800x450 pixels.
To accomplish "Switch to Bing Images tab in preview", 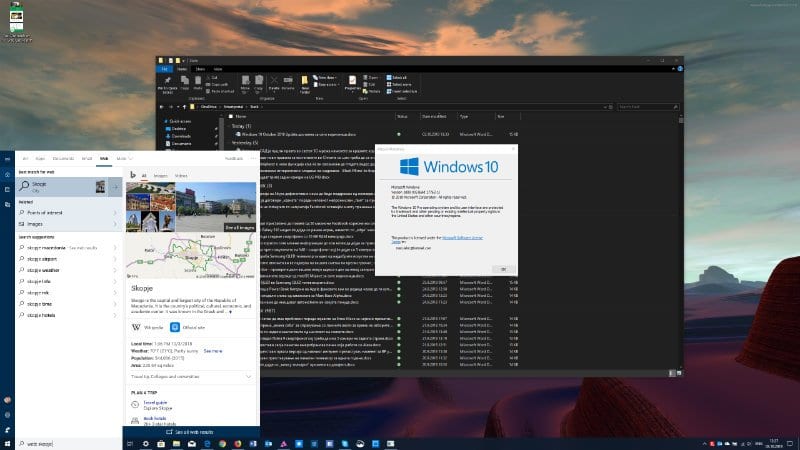I will (161, 176).
